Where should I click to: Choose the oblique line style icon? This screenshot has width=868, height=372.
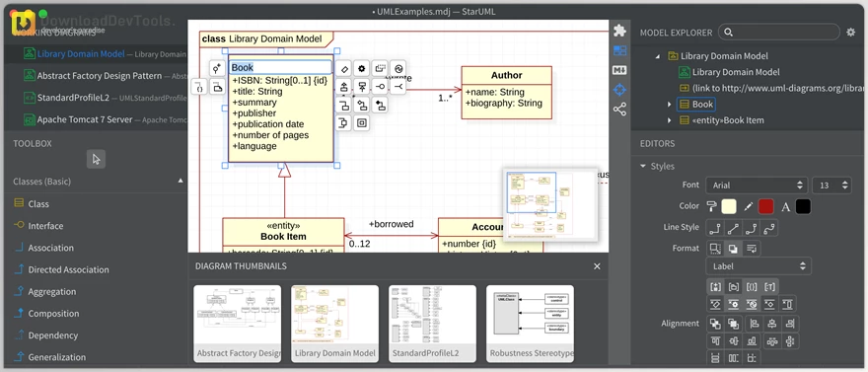pyautogui.click(x=734, y=228)
